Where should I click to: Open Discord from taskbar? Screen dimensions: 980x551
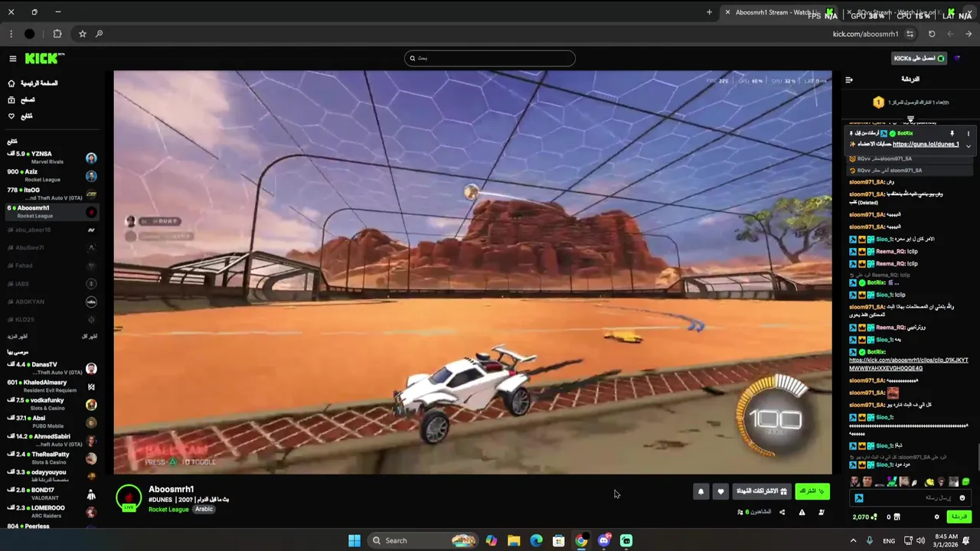pos(604,540)
